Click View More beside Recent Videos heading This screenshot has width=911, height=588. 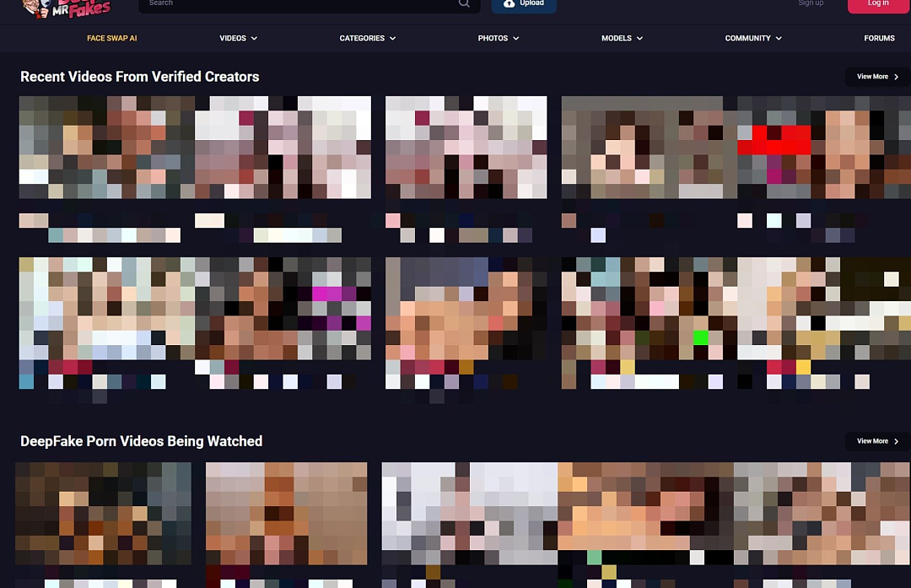coord(877,77)
